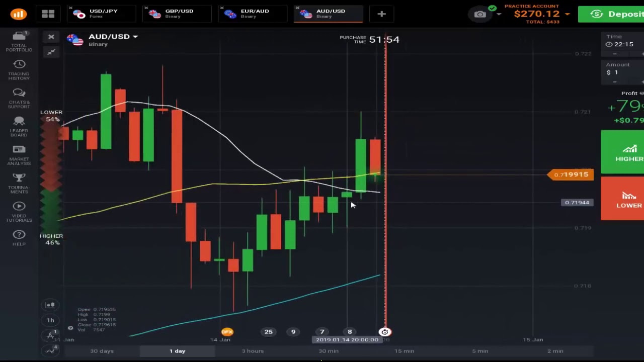Close the EUR/AUD tab
This screenshot has height=362, width=644.
pyautogui.click(x=221, y=8)
